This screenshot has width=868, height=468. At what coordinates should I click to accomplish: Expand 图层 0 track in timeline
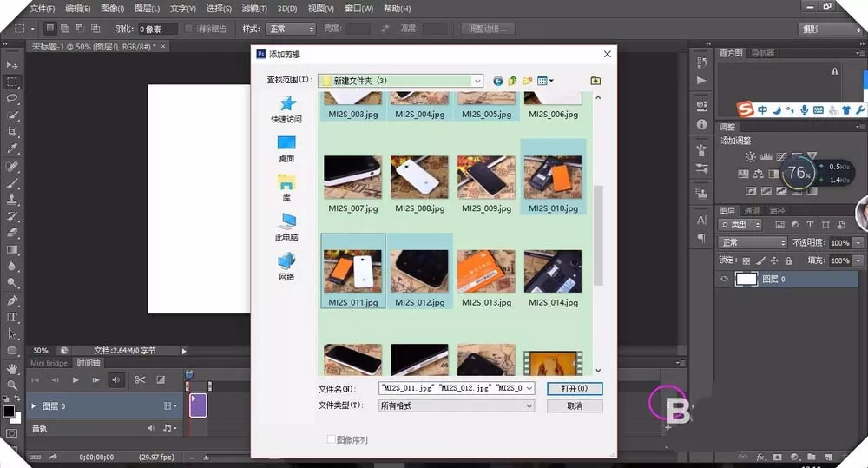pos(33,406)
